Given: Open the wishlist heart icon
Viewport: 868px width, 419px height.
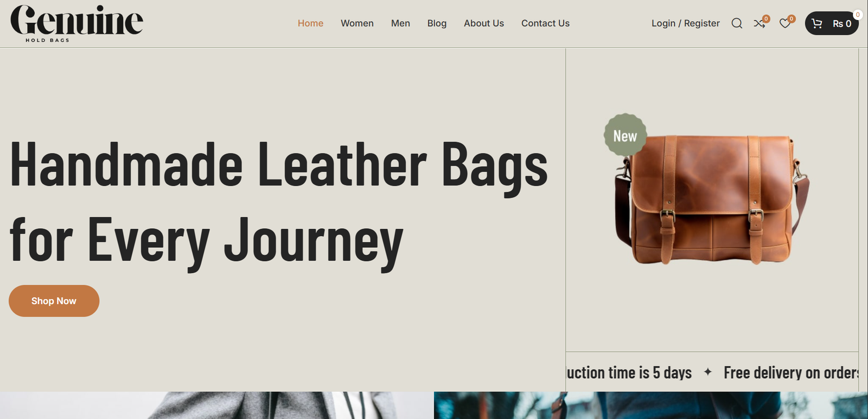Looking at the screenshot, I should [784, 24].
